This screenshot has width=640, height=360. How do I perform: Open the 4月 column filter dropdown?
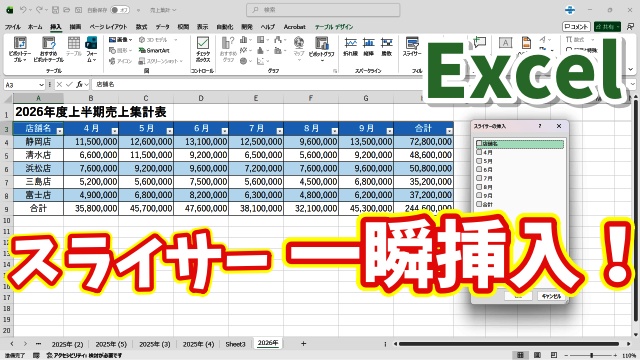115,131
